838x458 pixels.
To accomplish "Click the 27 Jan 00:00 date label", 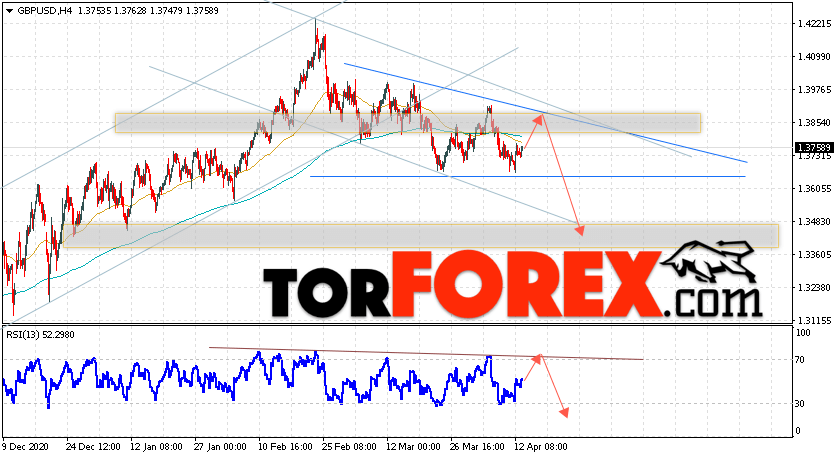I will pyautogui.click(x=220, y=446).
